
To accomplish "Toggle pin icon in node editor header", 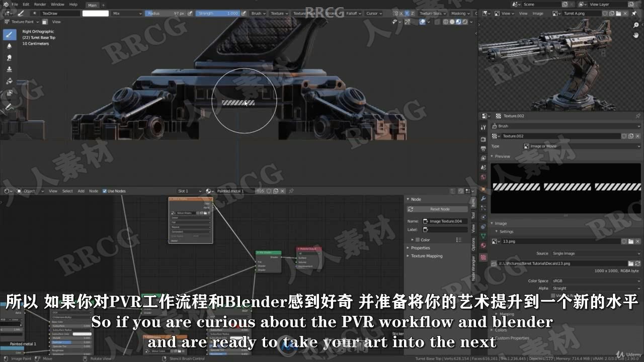I will pos(291,191).
